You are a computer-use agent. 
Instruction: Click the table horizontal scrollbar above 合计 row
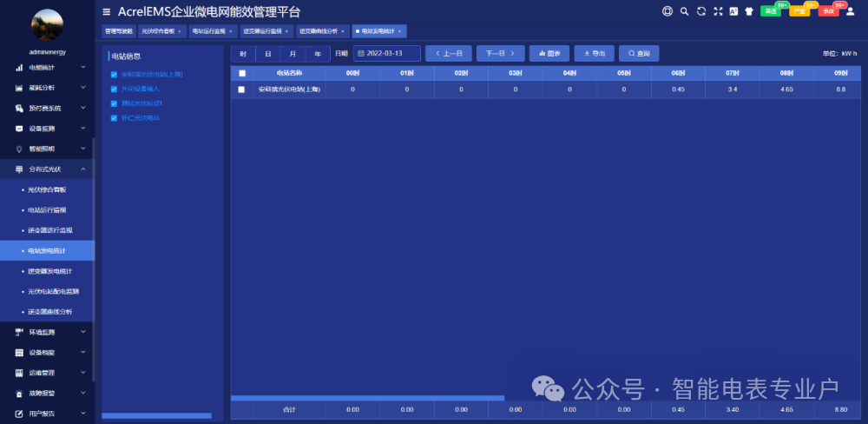(x=367, y=398)
